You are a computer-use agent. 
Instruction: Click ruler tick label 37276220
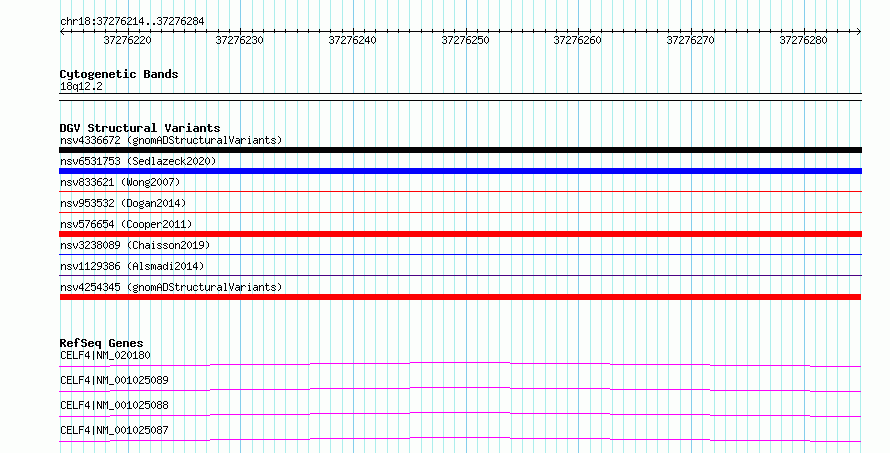click(x=127, y=40)
